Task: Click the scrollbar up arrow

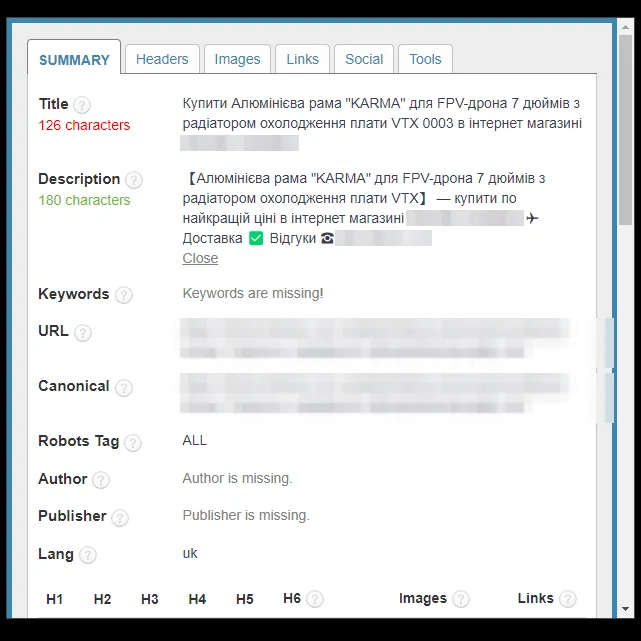Action: pyautogui.click(x=625, y=27)
